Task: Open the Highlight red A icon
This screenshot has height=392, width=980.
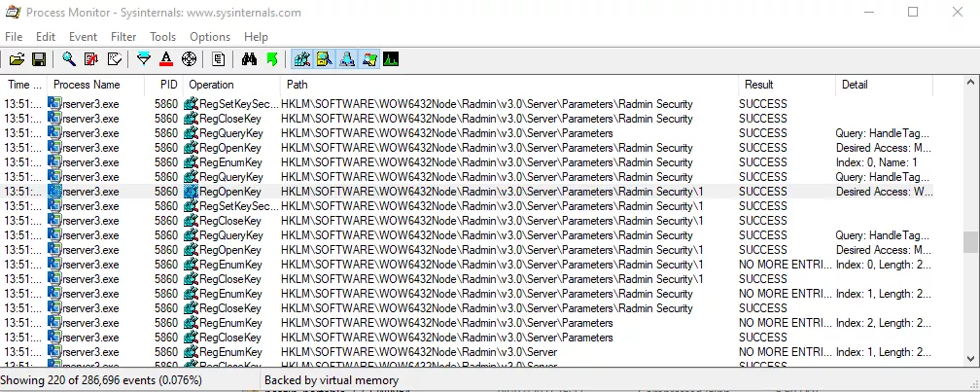Action: click(165, 59)
